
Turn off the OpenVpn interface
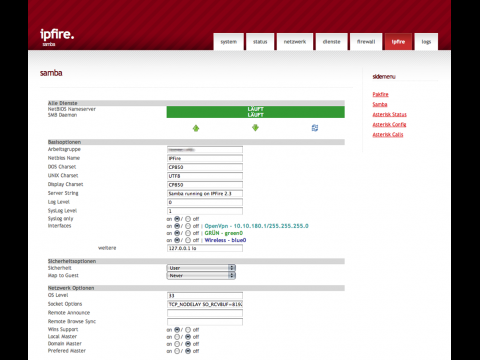188,226
